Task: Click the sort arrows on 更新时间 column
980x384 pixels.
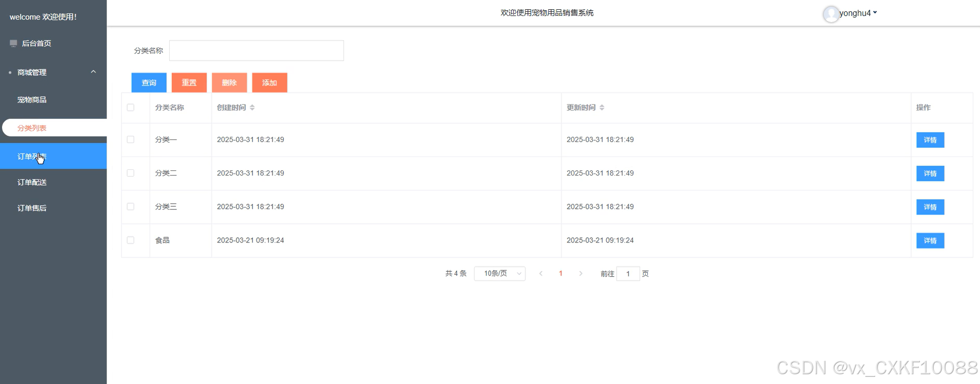Action: [602, 108]
